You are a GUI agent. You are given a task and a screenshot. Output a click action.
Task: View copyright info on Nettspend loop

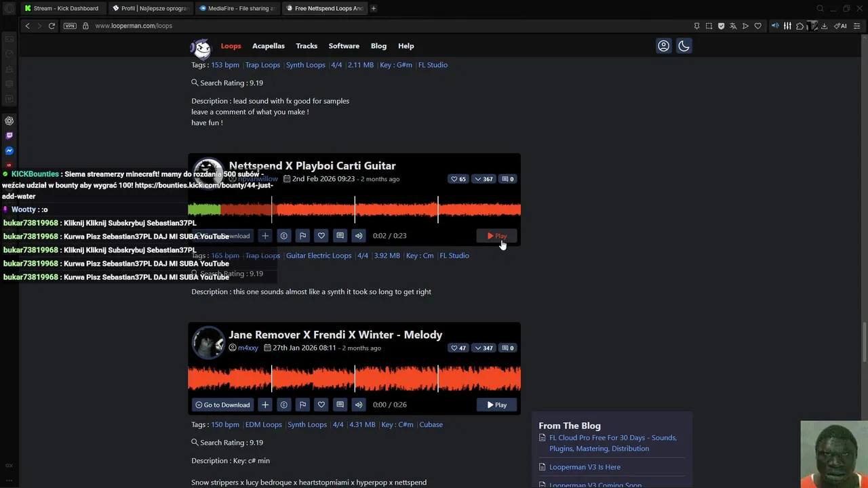click(x=283, y=236)
